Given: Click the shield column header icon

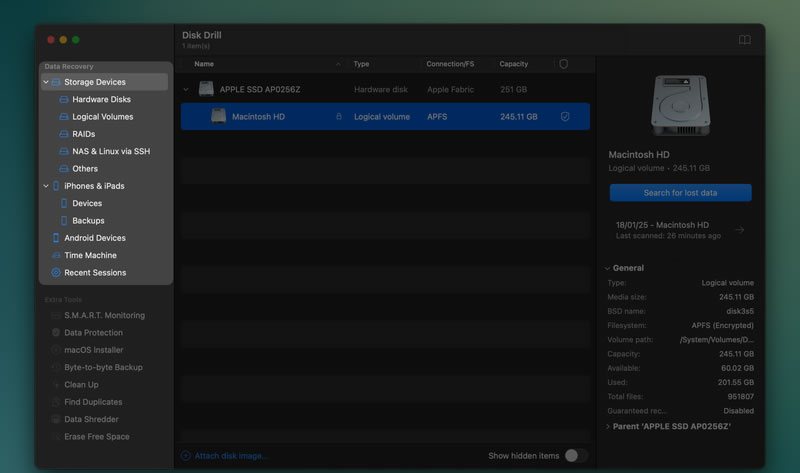Looking at the screenshot, I should [x=563, y=64].
